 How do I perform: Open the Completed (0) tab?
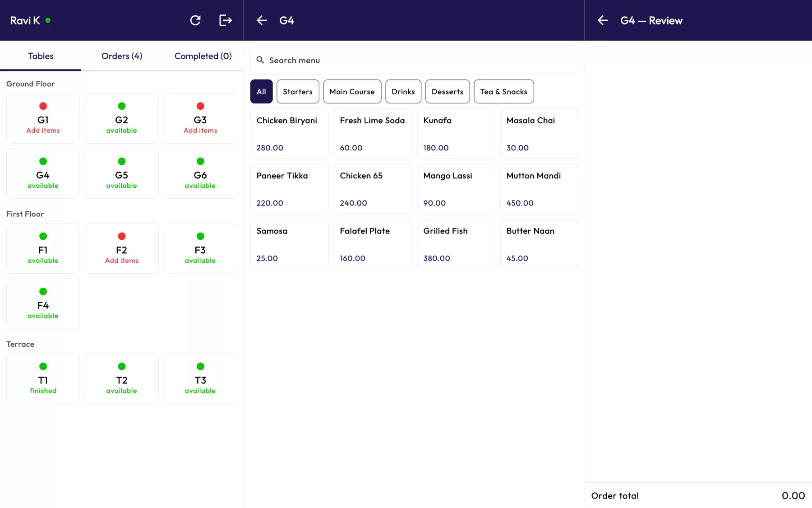point(203,56)
